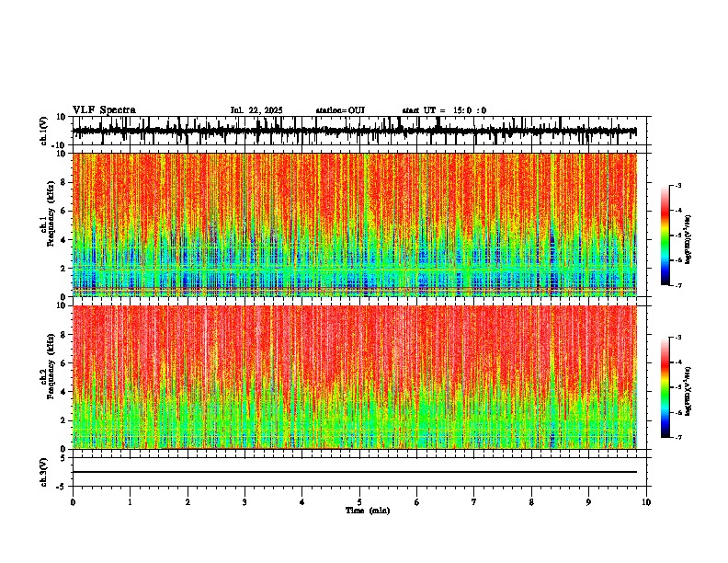Click the "VLF Spectra" plot title
Viewport: 728px width, 563px height.
point(104,110)
